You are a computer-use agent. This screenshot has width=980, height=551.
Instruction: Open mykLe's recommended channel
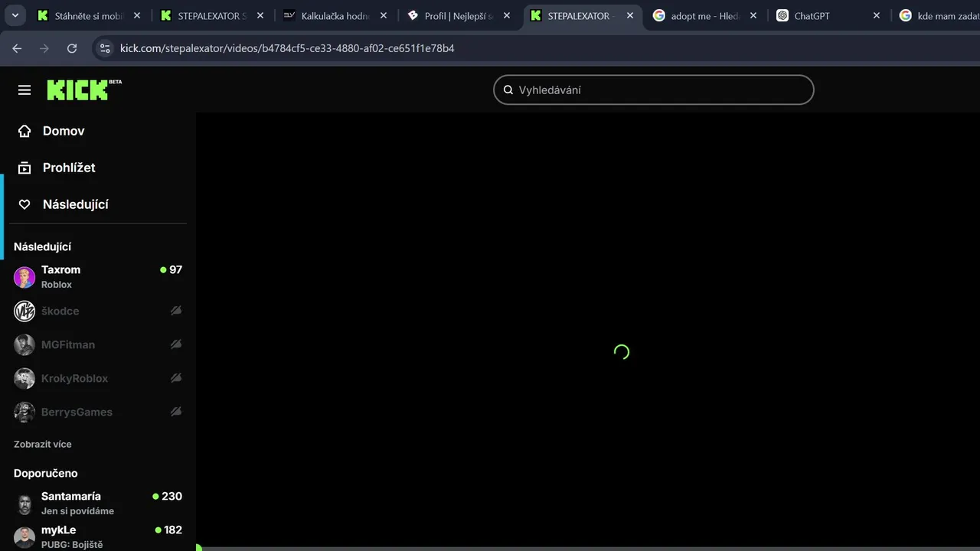coord(98,537)
